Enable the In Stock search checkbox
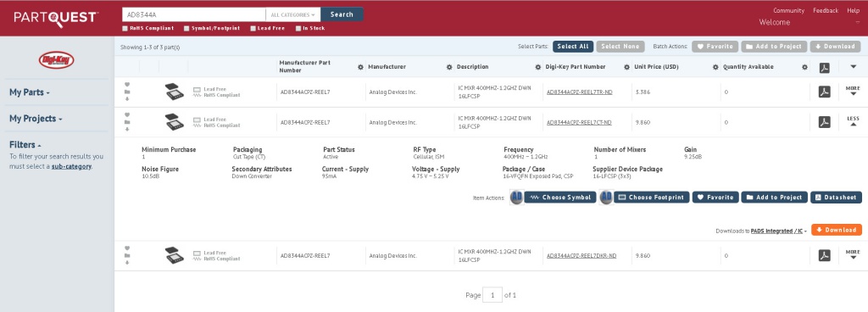 point(298,28)
